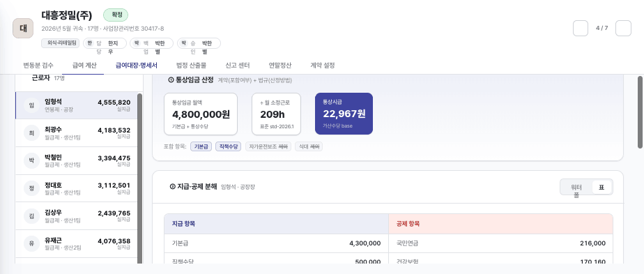The height and width of the screenshot is (274, 644).
Task: Click the 지급·공제 분해 section heading
Action: pos(194,186)
